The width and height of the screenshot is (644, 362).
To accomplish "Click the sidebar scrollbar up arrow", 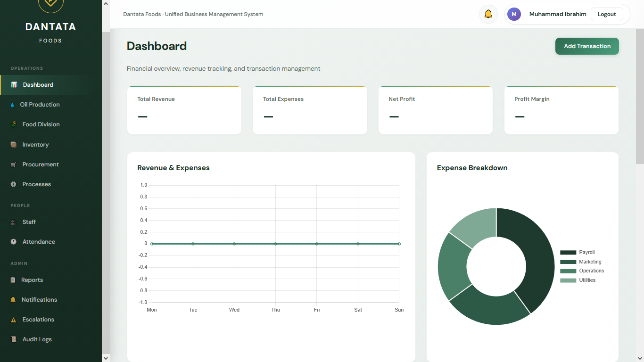I will [106, 4].
